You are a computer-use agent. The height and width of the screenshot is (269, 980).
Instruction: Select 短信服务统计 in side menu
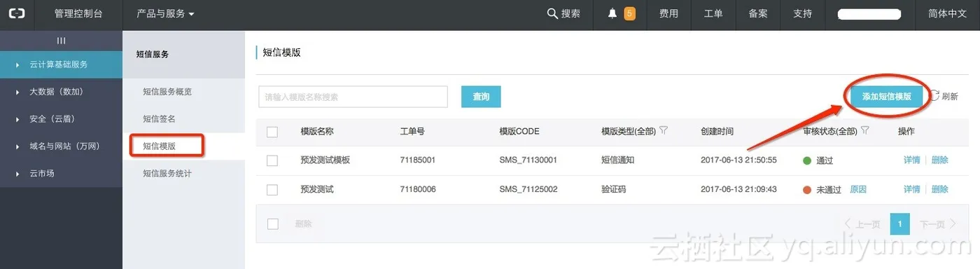click(x=167, y=173)
